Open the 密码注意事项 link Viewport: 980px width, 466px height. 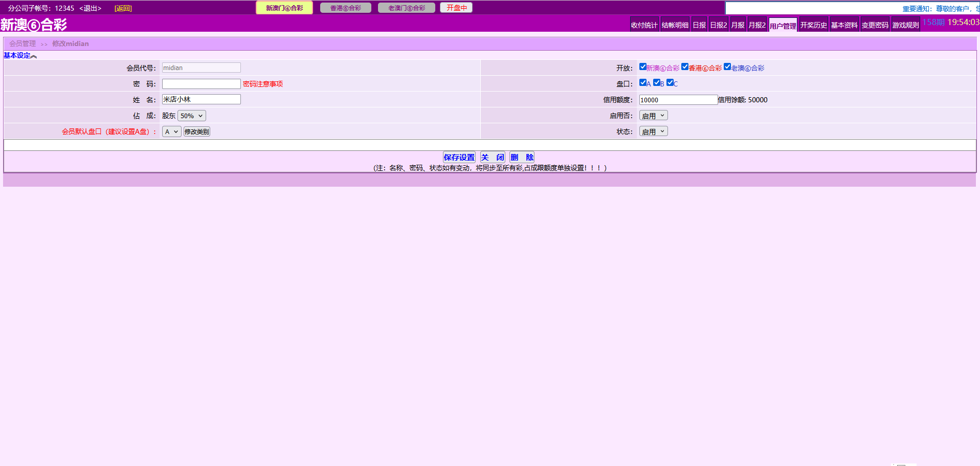(263, 84)
